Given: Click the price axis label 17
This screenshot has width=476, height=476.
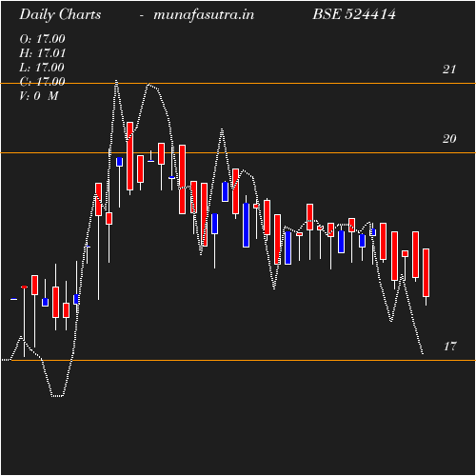Looking at the screenshot, I should pos(450,347).
